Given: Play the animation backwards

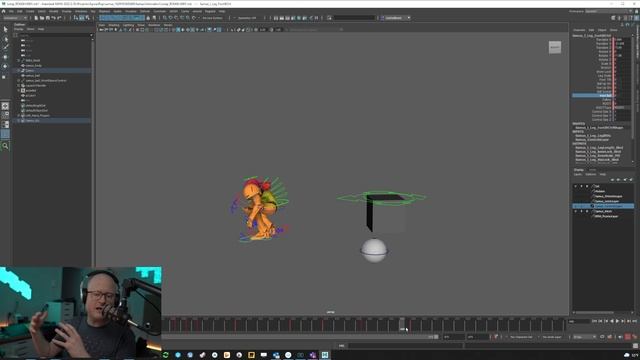Looking at the screenshot, I should click(x=612, y=321).
